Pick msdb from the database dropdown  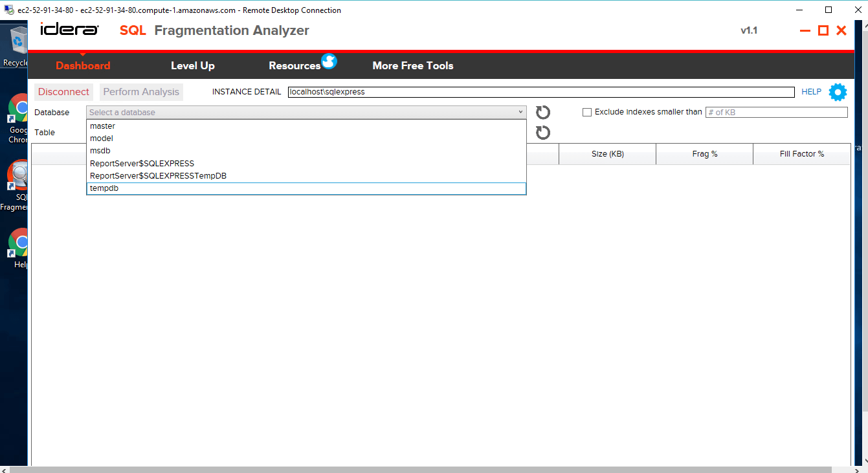coord(100,151)
